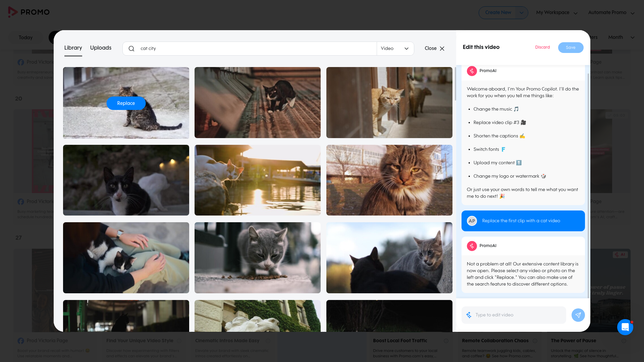This screenshot has height=362, width=644.
Task: Open the Automate Promo menu
Action: pos(611,13)
